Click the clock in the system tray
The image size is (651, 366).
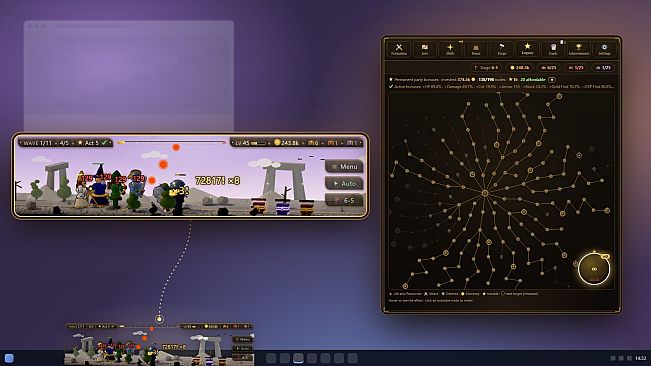pyautogui.click(x=641, y=358)
